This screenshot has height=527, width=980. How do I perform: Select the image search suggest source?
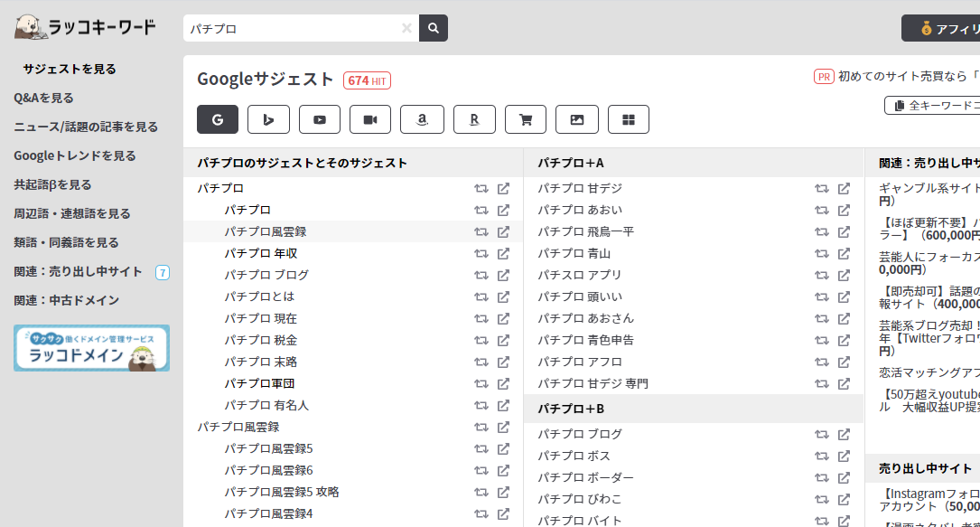click(577, 119)
